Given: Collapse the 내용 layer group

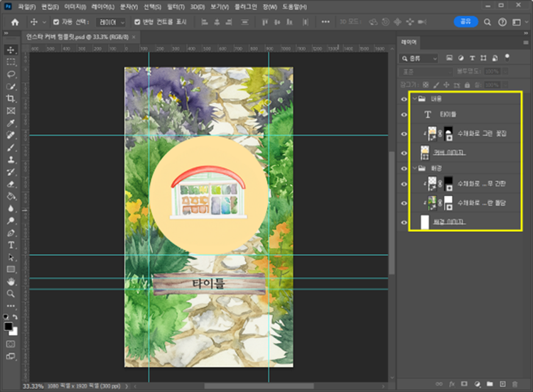Looking at the screenshot, I should tap(413, 99).
